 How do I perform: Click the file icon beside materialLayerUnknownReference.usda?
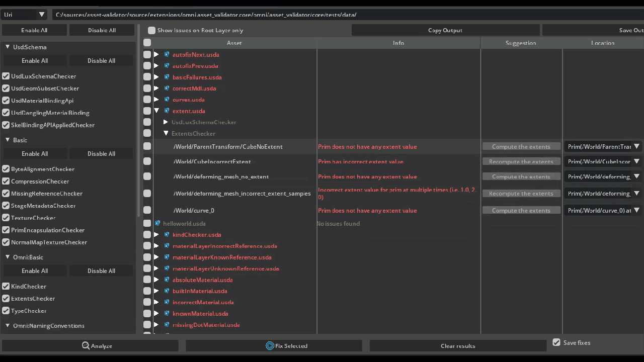pyautogui.click(x=167, y=268)
